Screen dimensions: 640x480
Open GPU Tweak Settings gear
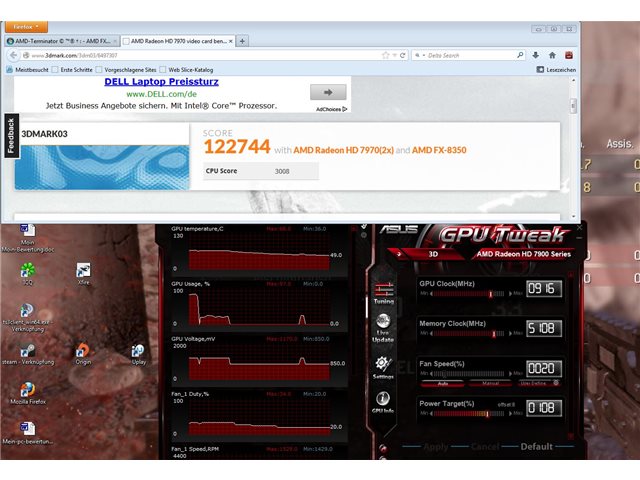point(383,367)
